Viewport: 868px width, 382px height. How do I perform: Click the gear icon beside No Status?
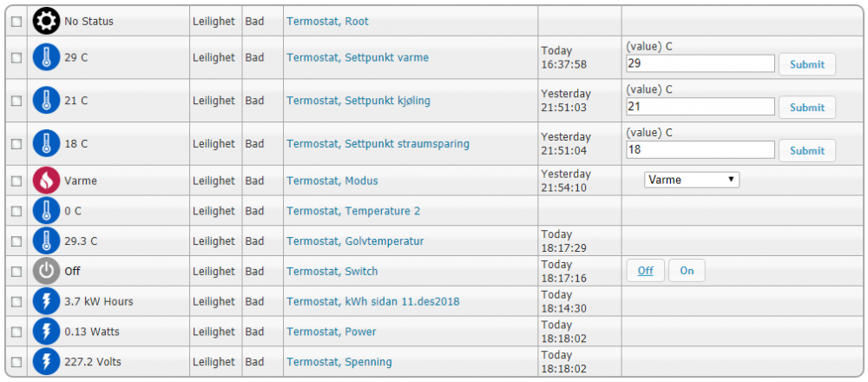coord(47,21)
